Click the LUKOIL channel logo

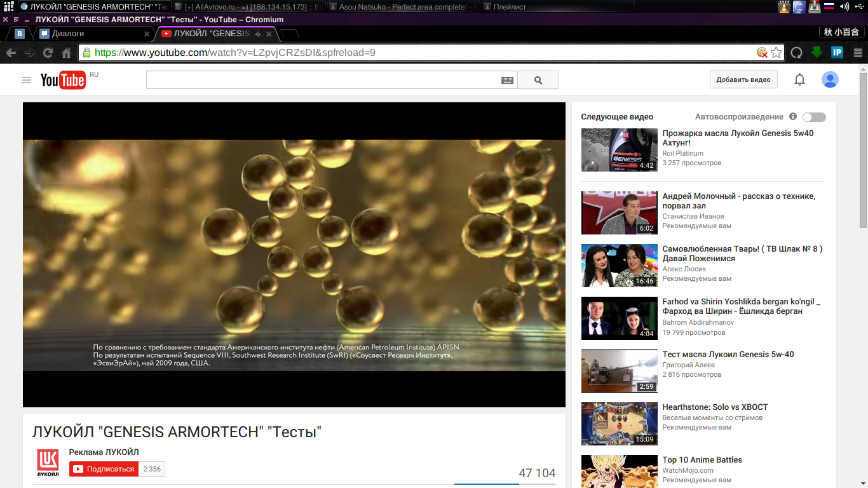48,463
